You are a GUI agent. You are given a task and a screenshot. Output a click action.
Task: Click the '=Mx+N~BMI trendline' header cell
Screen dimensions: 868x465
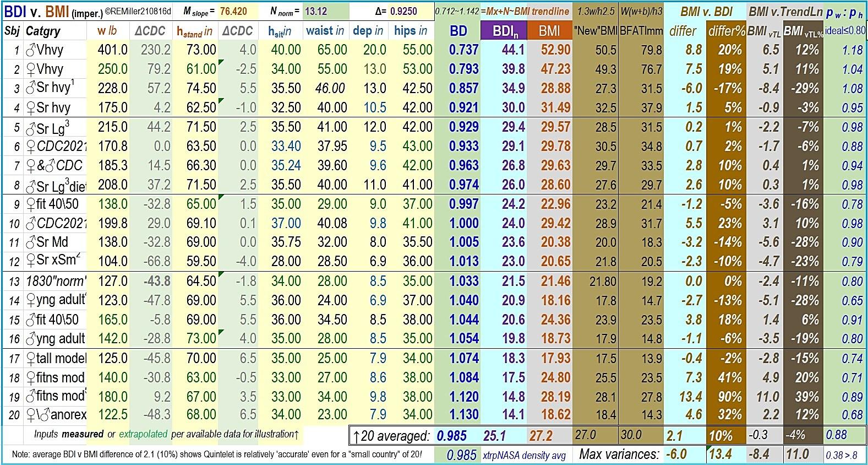coord(525,11)
